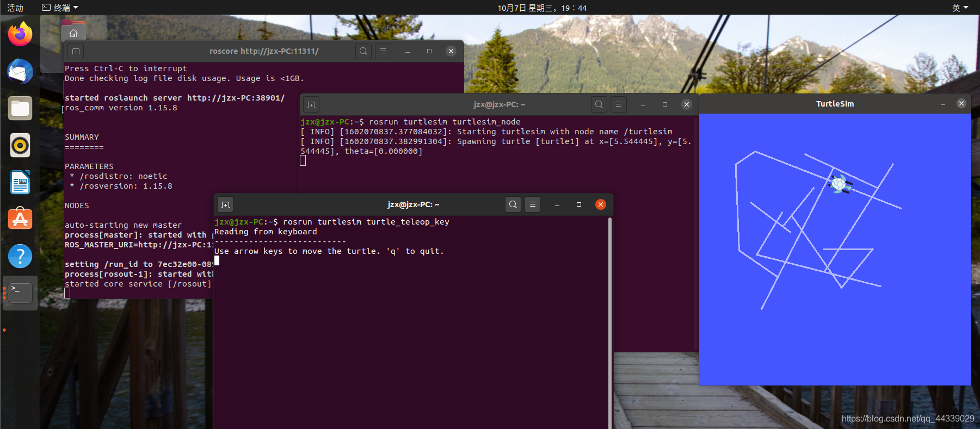The width and height of the screenshot is (980, 429).
Task: Open search in turtlesim_node terminal
Action: (x=599, y=104)
